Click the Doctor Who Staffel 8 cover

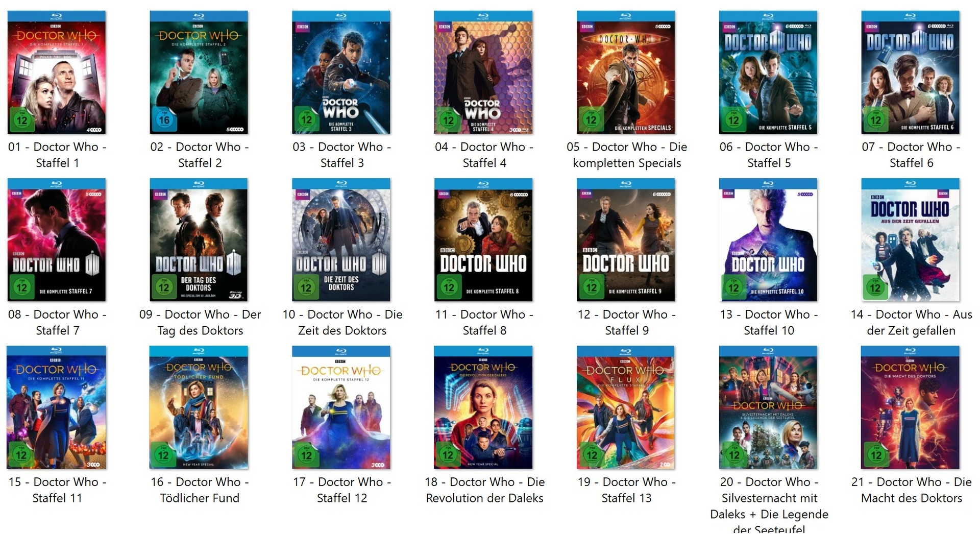(483, 240)
